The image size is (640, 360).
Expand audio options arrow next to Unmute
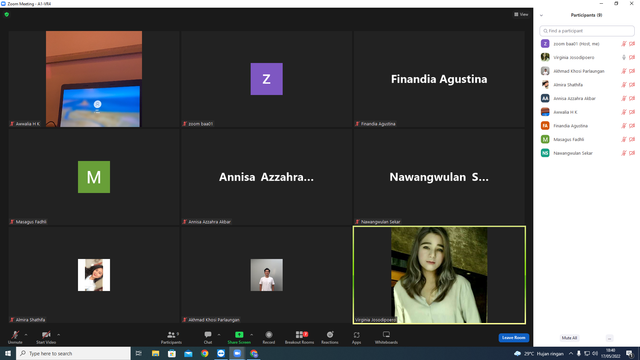26,335
